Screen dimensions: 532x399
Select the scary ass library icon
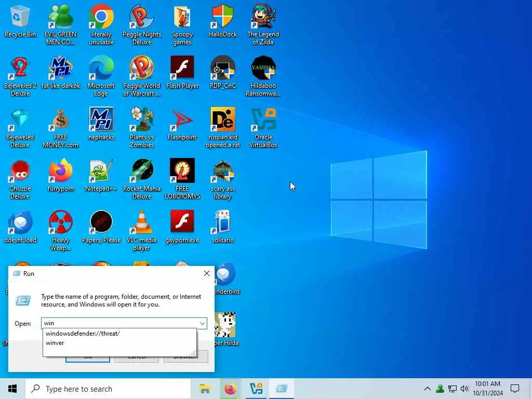[222, 179]
